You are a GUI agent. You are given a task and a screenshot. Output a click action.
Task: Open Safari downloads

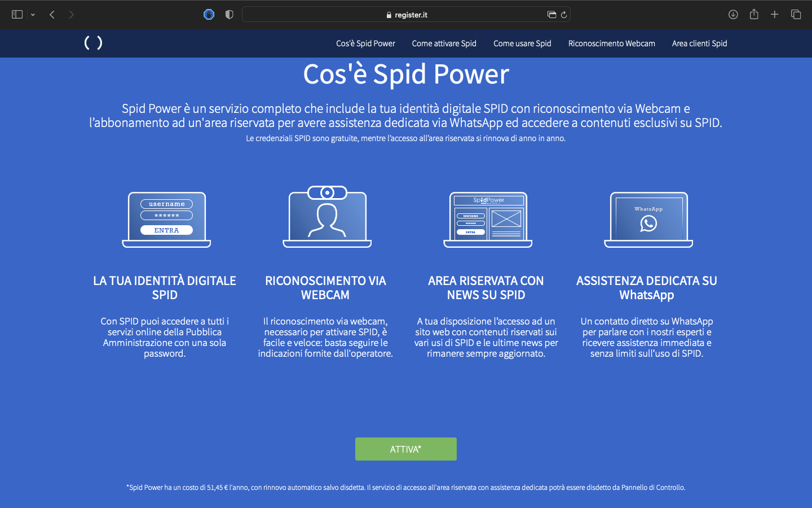(x=733, y=14)
